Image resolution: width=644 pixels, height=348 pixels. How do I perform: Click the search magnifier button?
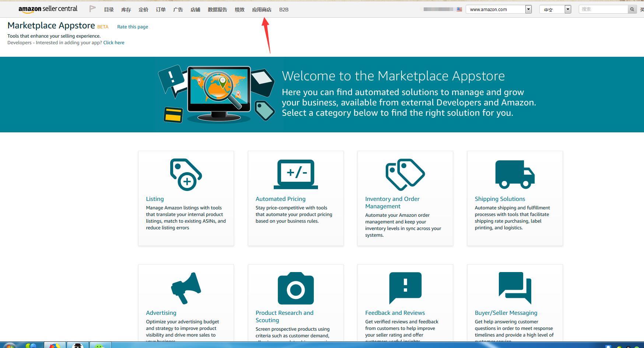click(632, 10)
